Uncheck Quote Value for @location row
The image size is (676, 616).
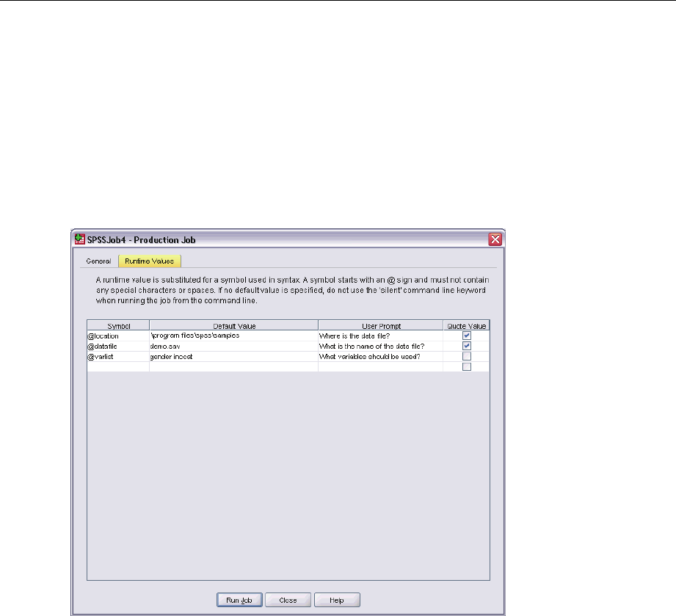pyautogui.click(x=467, y=336)
